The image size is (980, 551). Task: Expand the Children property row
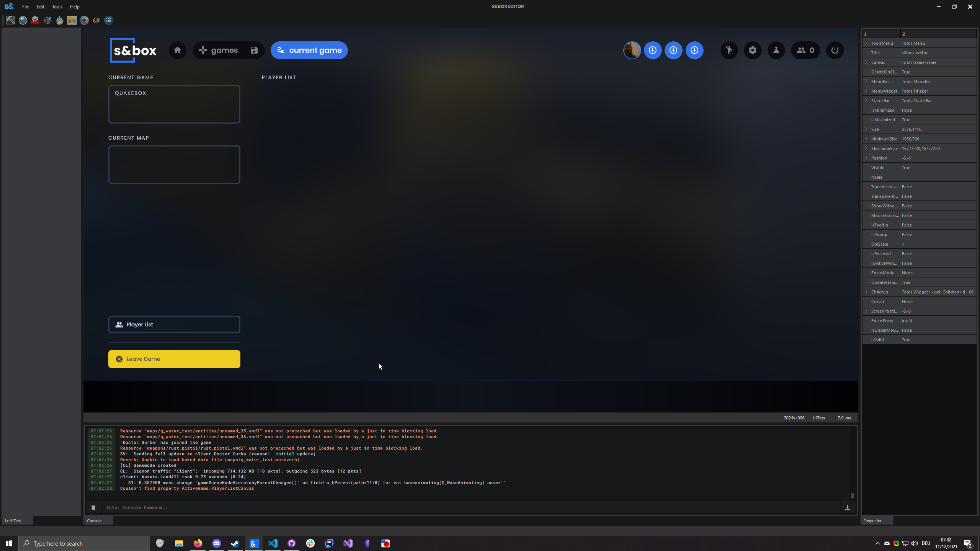click(866, 292)
